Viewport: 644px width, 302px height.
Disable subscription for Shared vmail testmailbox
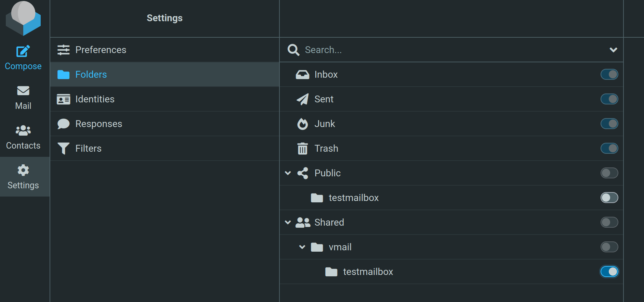click(x=609, y=272)
